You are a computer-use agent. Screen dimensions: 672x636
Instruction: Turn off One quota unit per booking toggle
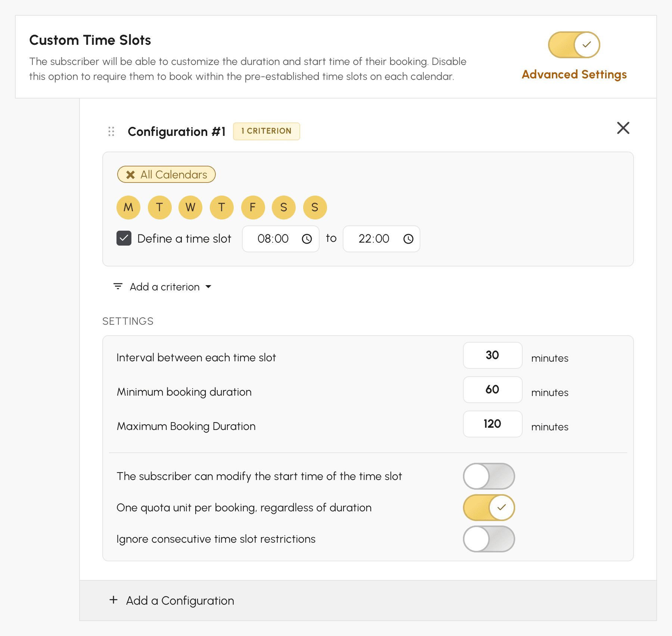pyautogui.click(x=489, y=508)
